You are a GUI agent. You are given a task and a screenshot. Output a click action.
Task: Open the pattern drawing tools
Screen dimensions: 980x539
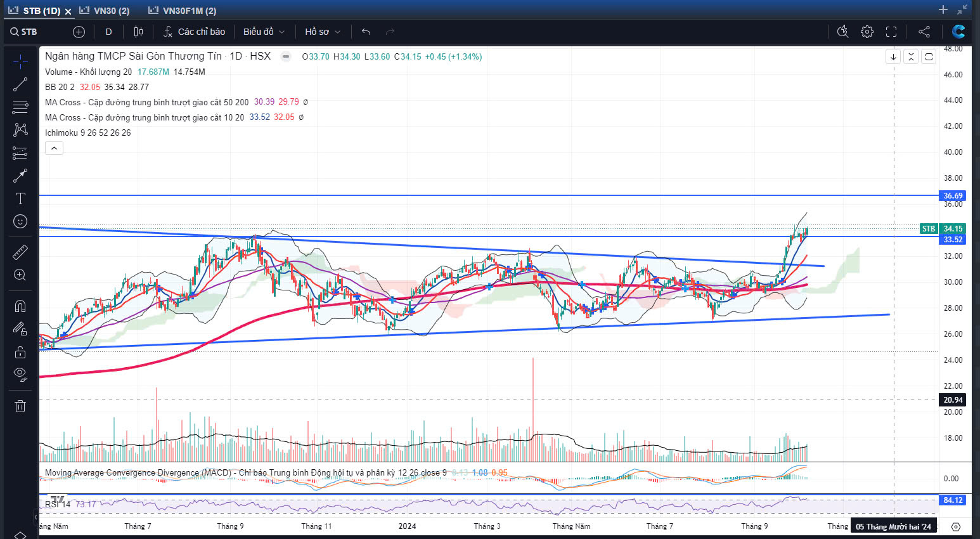point(20,129)
